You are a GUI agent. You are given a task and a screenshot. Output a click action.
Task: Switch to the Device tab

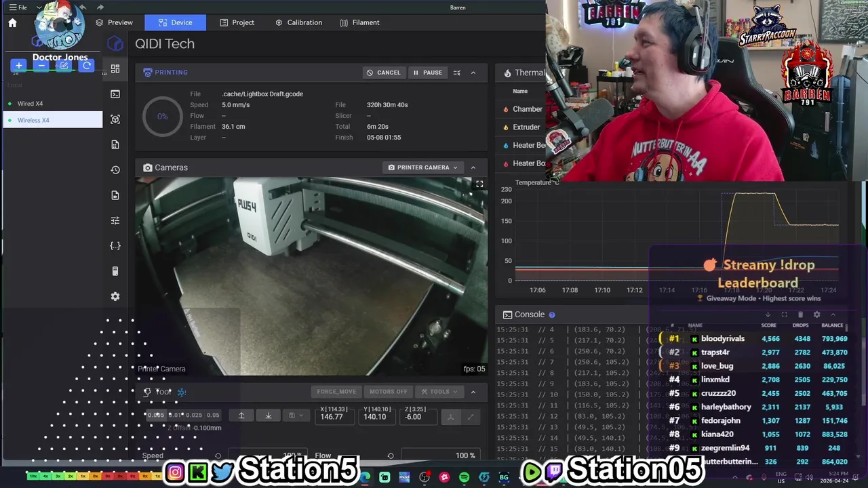tap(175, 22)
